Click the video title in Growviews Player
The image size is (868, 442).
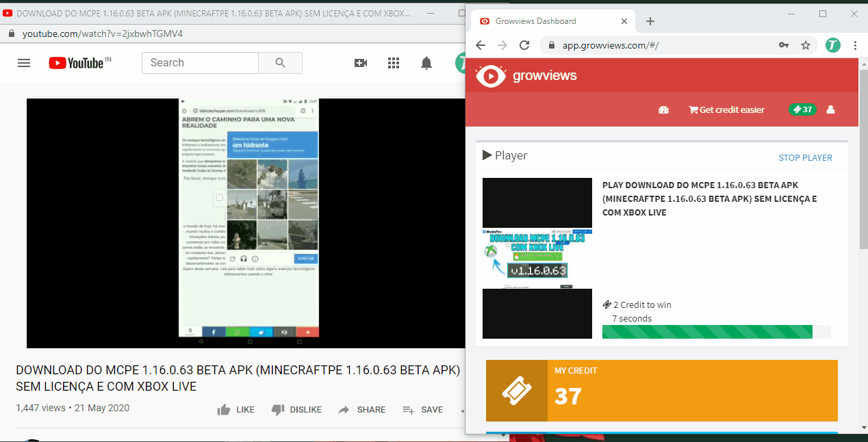click(710, 198)
